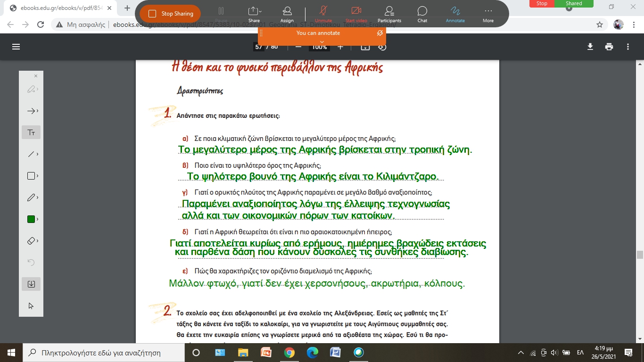
Task: Expand the eraser options chevron
Action: click(x=38, y=241)
